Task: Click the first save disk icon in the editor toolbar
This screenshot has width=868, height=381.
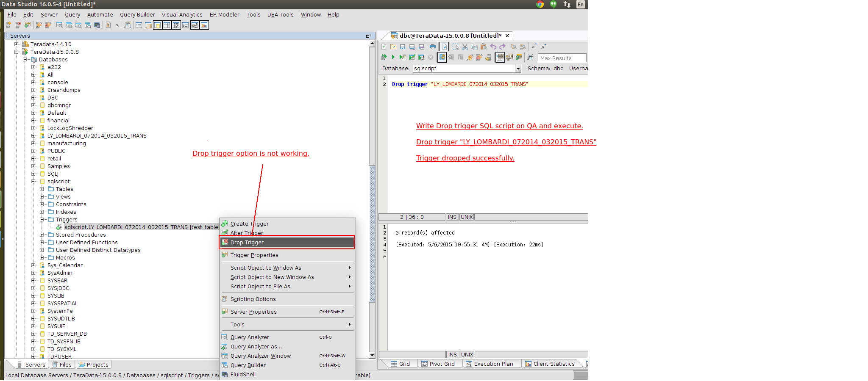Action: (403, 47)
